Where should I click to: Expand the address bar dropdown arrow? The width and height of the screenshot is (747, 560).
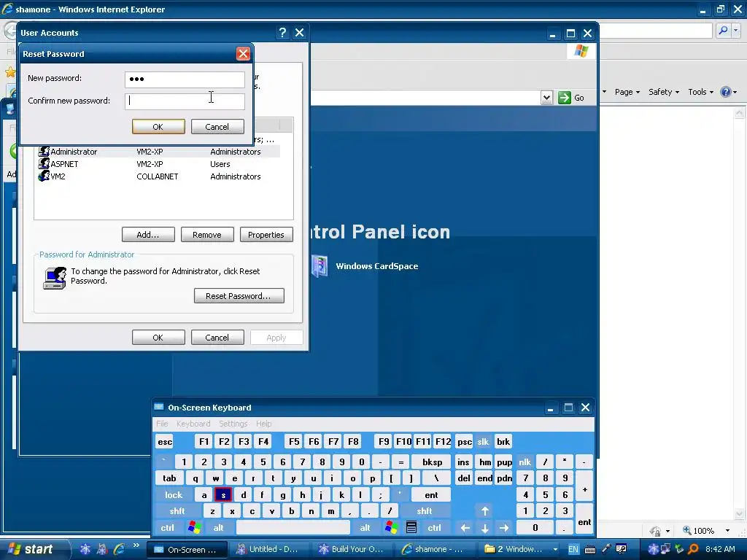click(546, 98)
